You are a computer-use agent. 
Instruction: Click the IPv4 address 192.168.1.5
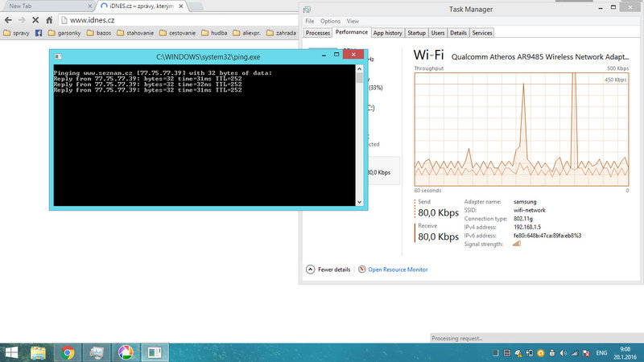527,227
